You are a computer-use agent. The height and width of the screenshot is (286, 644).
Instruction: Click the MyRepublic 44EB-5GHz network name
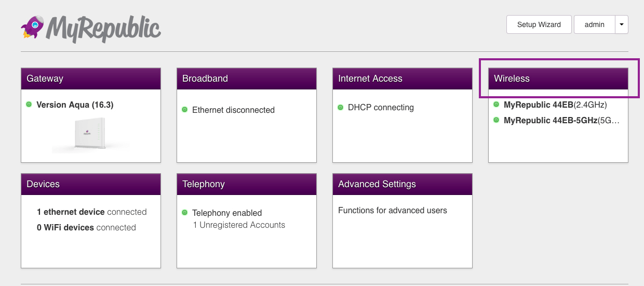[550, 120]
